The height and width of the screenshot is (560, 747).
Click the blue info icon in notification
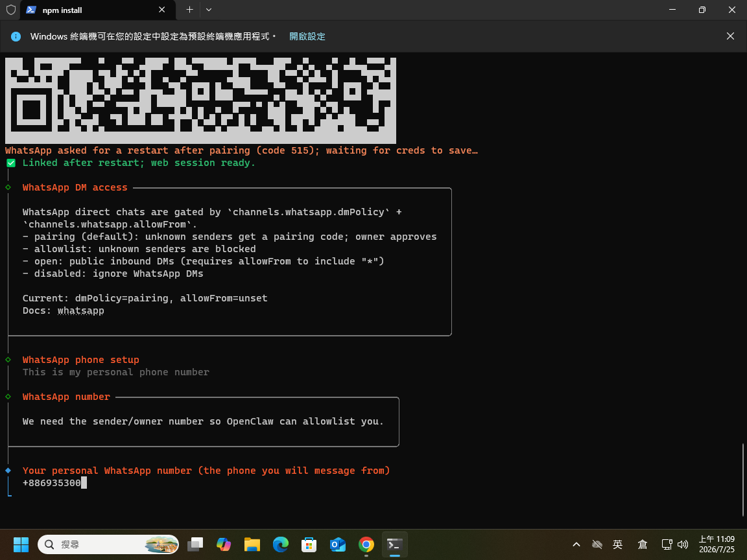click(x=16, y=36)
